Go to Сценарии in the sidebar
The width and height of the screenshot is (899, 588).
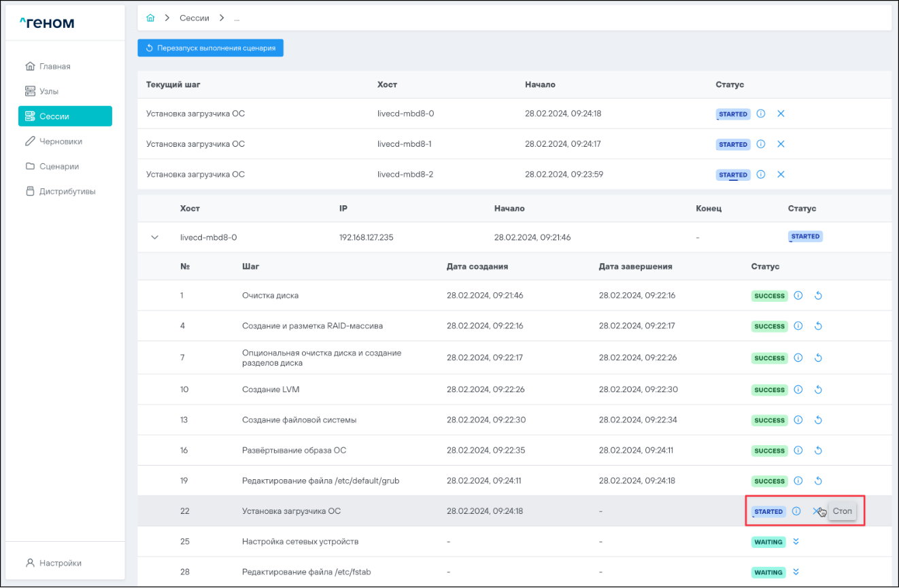[58, 167]
